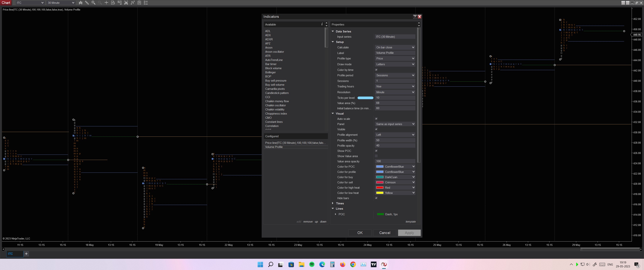Open the Draw mode dropdown
This screenshot has height=270, width=644.
point(395,64)
